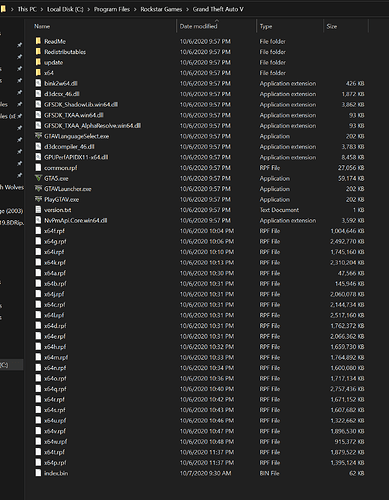Screen dimensions: 389x500
Task: Select file name x64n.rpf
Action: (55, 368)
